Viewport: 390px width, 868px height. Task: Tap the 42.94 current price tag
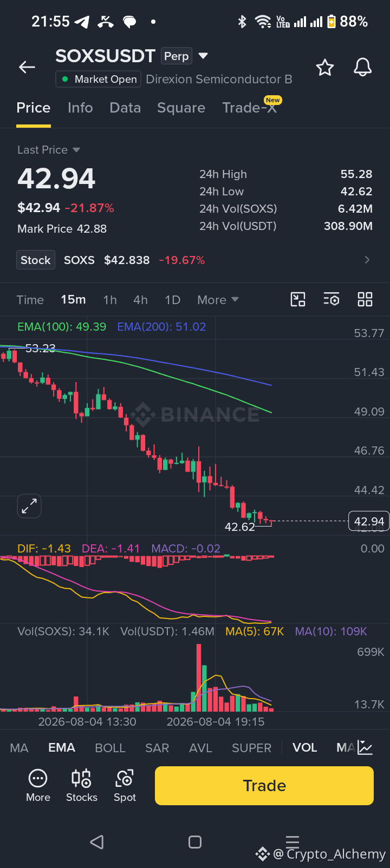point(369,521)
